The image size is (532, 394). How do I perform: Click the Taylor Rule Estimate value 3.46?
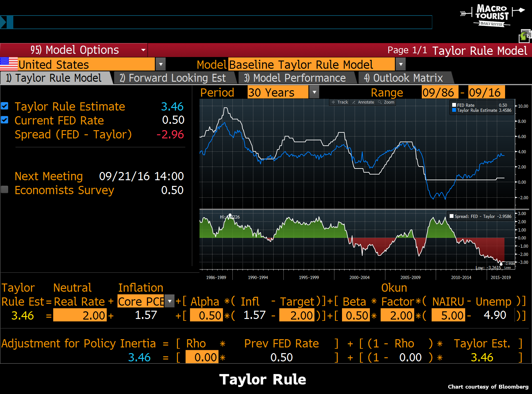(x=172, y=106)
